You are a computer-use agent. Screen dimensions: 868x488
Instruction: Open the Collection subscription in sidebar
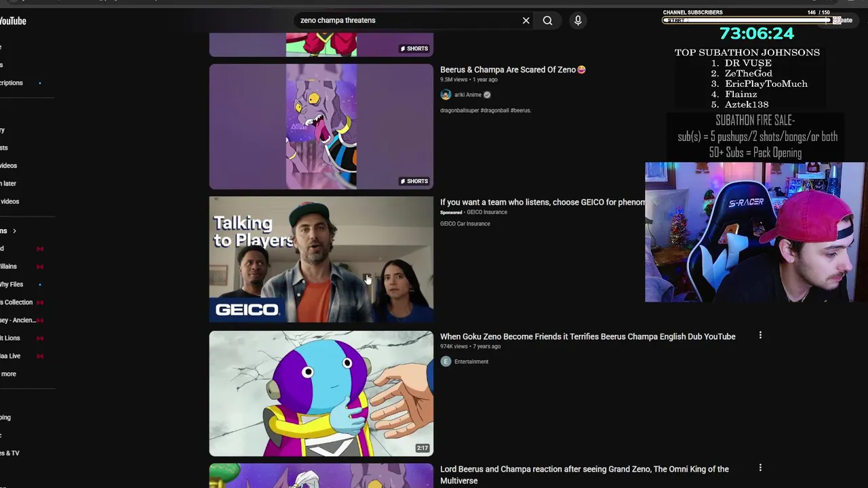point(16,302)
